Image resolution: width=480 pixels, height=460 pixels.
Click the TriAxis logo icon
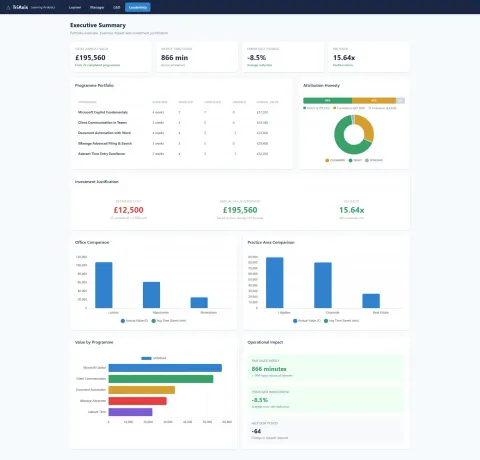[8, 7]
